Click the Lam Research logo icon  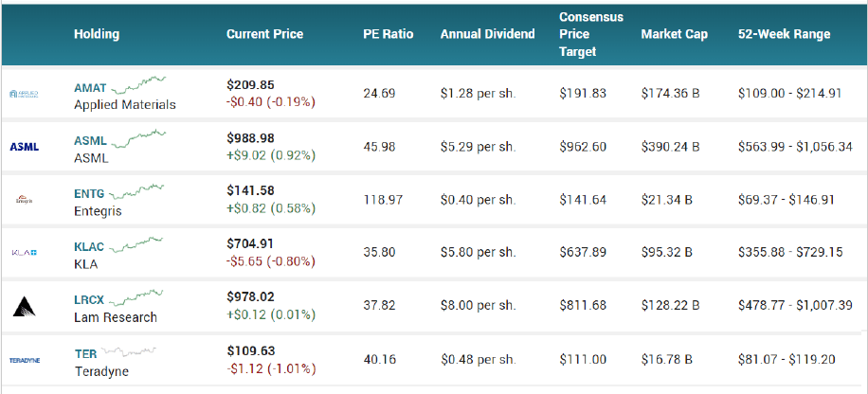click(23, 306)
